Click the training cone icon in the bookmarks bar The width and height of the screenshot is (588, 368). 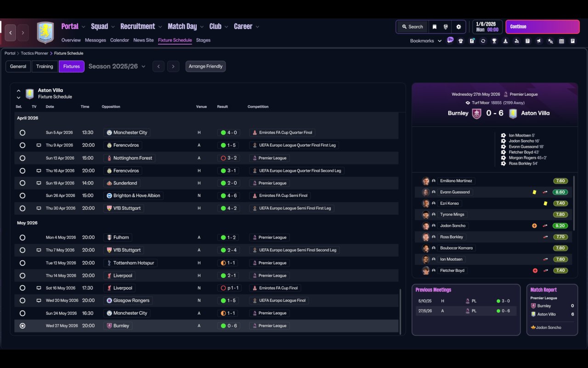[505, 41]
